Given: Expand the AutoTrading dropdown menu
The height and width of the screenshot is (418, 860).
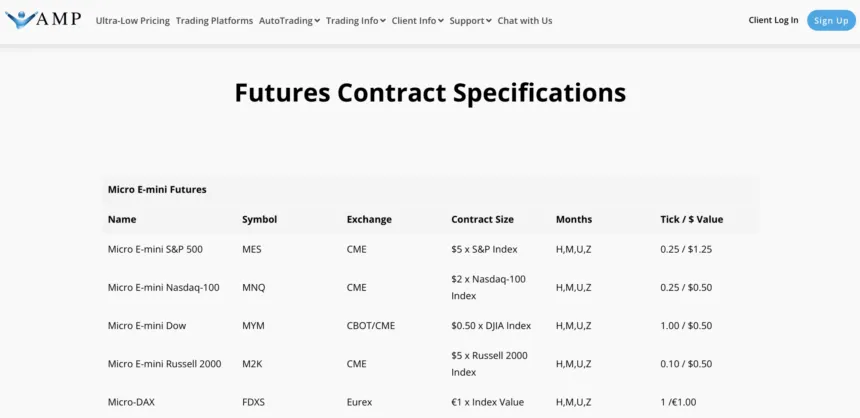Looking at the screenshot, I should click(289, 21).
